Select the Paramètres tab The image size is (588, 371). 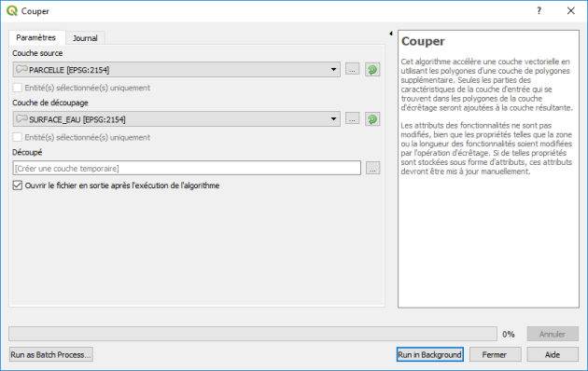(x=36, y=37)
